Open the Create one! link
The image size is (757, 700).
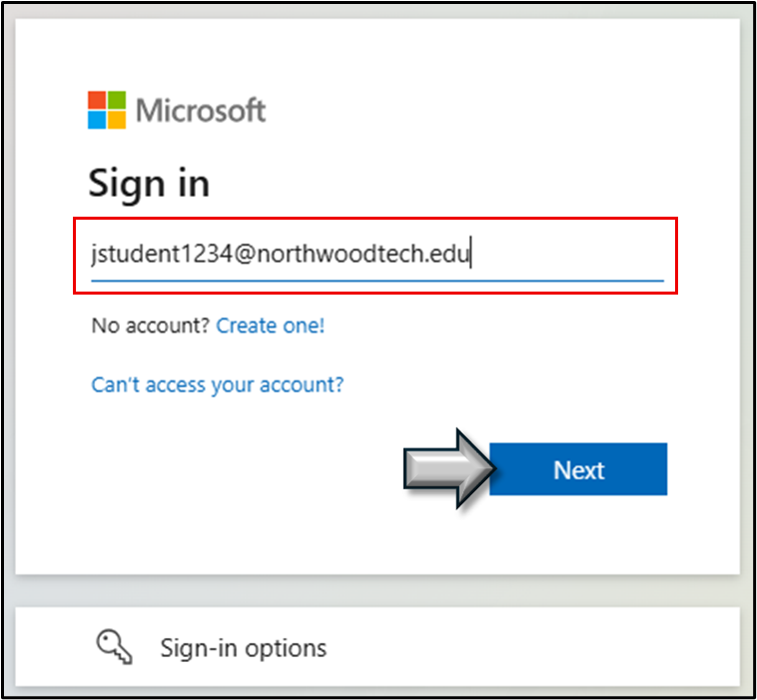(x=271, y=326)
